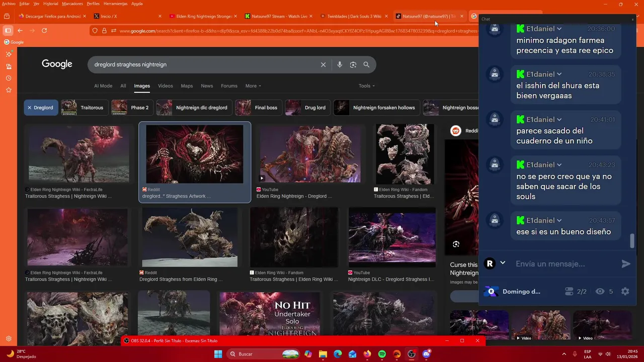Open File Explorer from the taskbar
This screenshot has height=362, width=644.
(x=323, y=354)
